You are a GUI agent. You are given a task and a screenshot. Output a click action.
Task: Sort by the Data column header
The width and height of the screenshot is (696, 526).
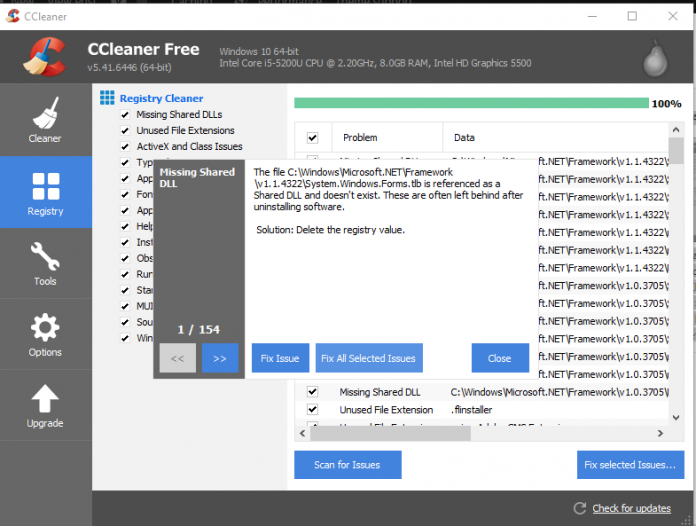click(x=556, y=138)
